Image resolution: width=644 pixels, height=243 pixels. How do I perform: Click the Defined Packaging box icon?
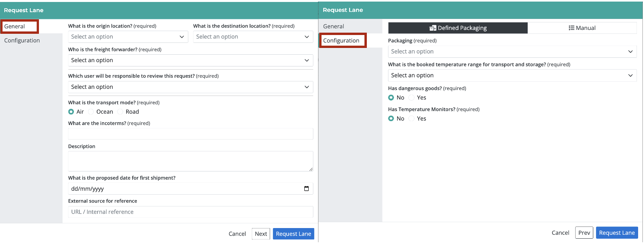point(433,28)
